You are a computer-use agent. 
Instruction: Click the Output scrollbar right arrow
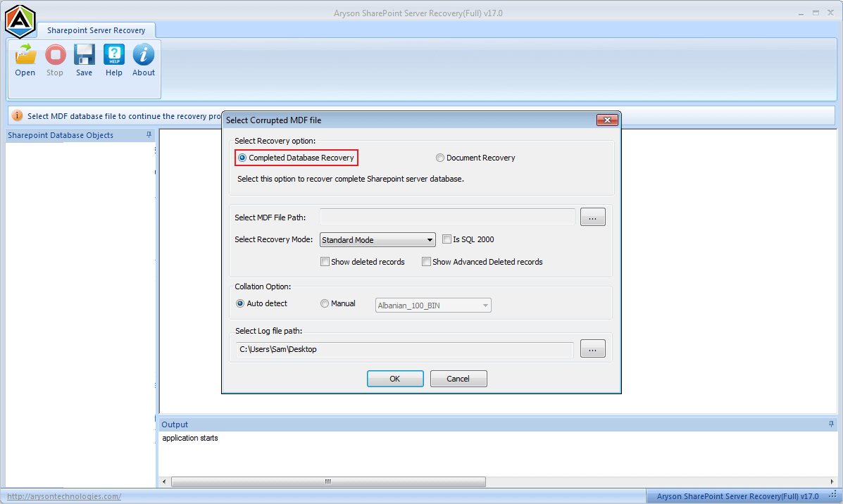(x=832, y=481)
